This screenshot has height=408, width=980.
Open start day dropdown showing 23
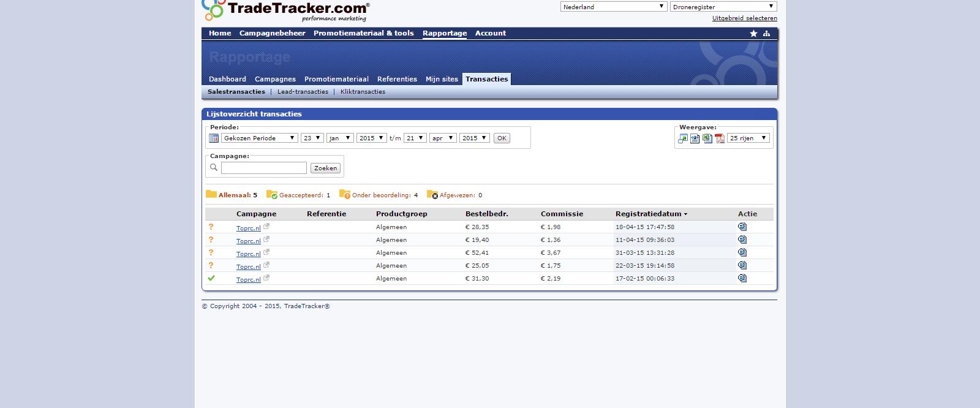[x=312, y=138]
